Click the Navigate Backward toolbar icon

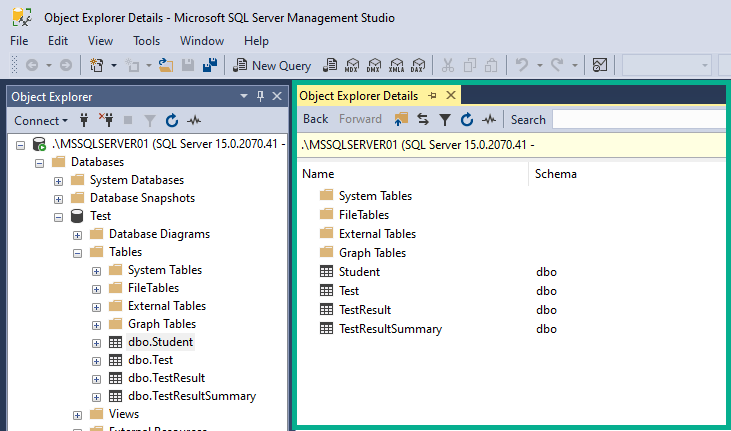[32, 65]
